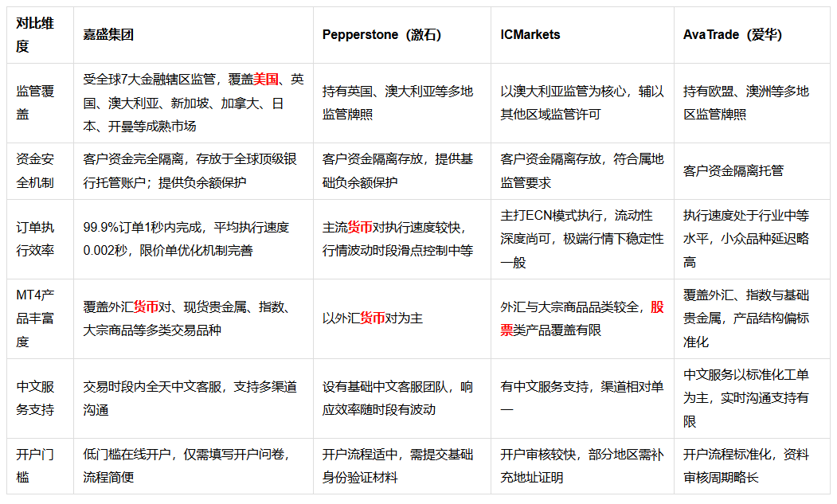The image size is (837, 504).
Task: Select the 中文服务支持 row label
Action: click(40, 398)
